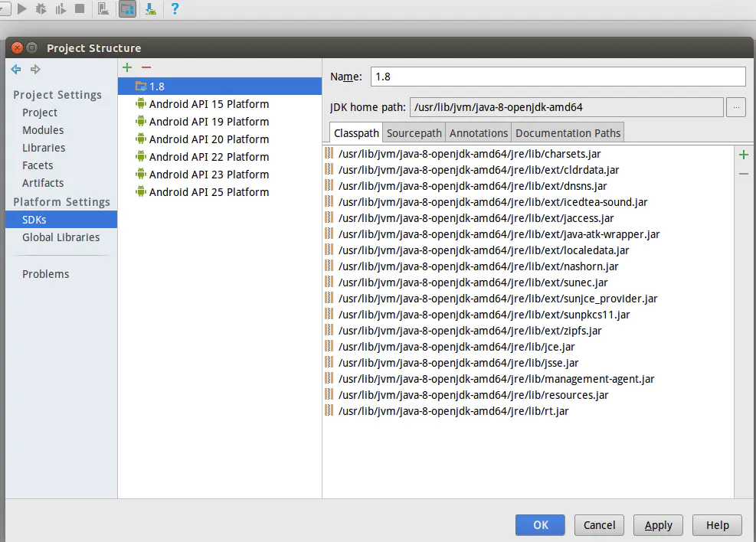The image size is (756, 542).
Task: Add new SDK with green plus
Action: point(127,67)
